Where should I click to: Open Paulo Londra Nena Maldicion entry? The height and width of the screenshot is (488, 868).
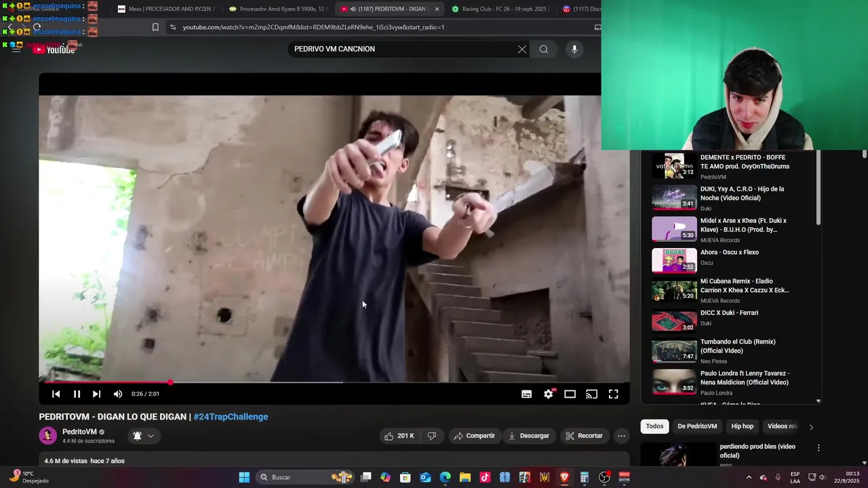[x=731, y=382]
